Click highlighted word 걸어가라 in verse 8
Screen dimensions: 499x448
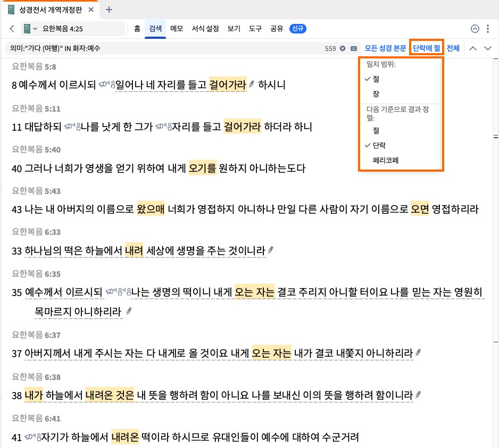tap(228, 84)
